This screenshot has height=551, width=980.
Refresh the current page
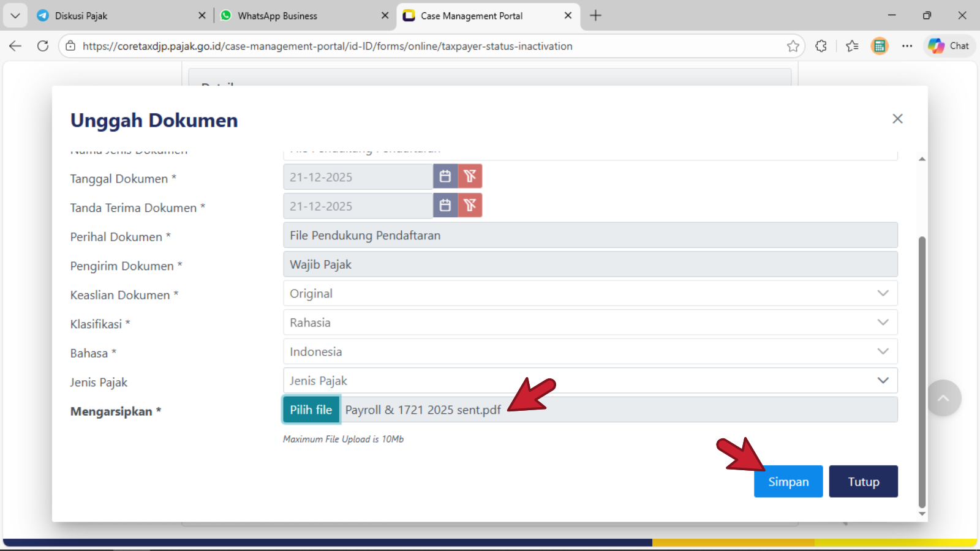(x=43, y=46)
